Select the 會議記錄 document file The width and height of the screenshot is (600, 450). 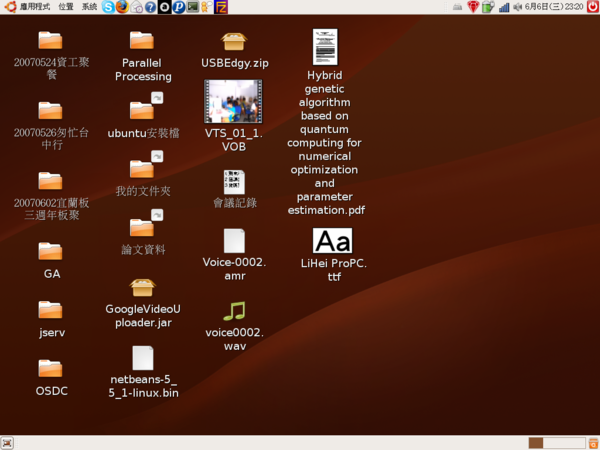pos(234,182)
